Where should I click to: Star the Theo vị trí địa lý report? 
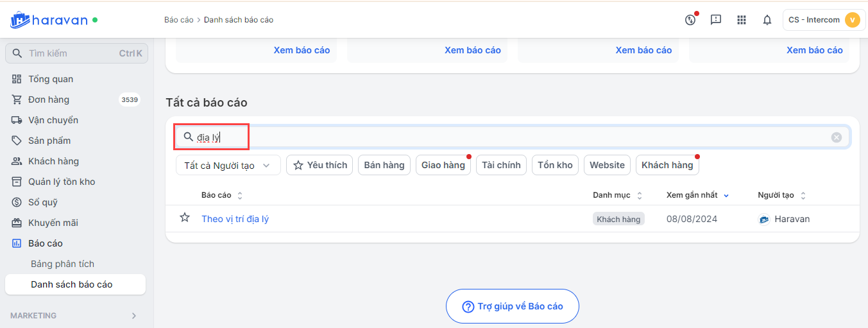[x=185, y=218]
